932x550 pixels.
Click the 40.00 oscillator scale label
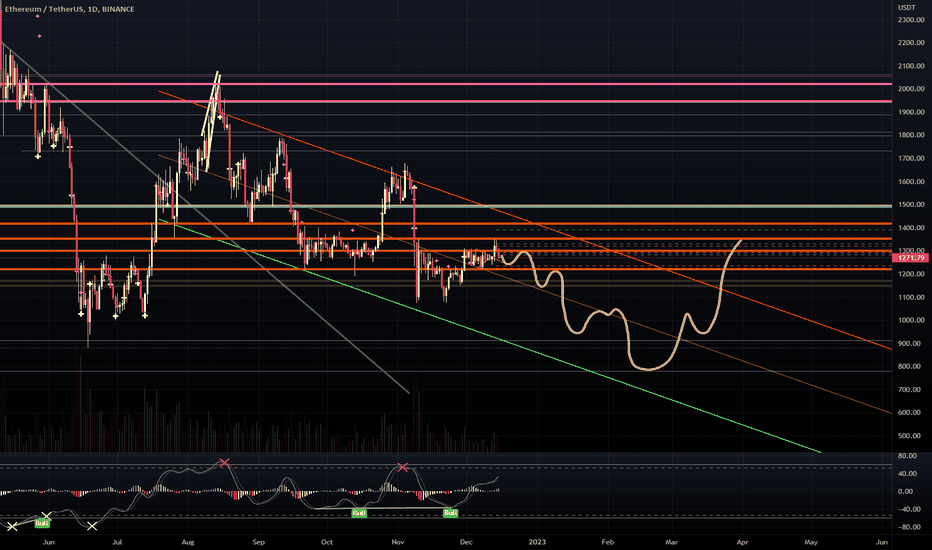tap(907, 474)
